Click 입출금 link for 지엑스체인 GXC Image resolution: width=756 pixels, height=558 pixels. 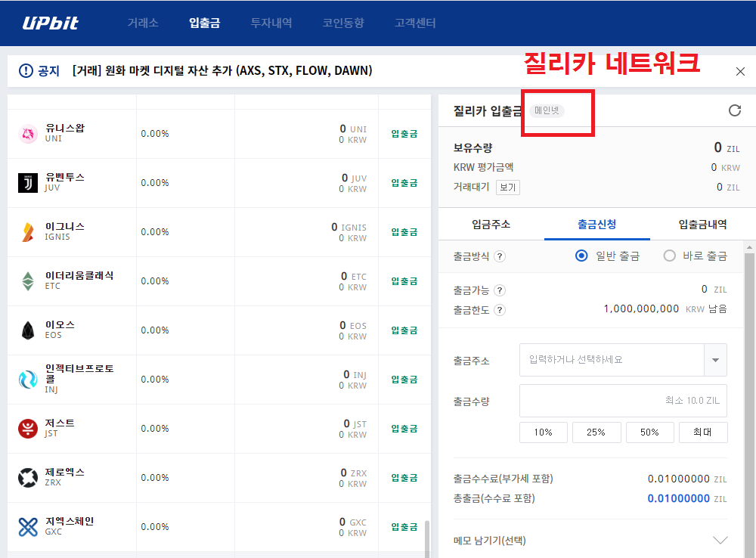(404, 527)
